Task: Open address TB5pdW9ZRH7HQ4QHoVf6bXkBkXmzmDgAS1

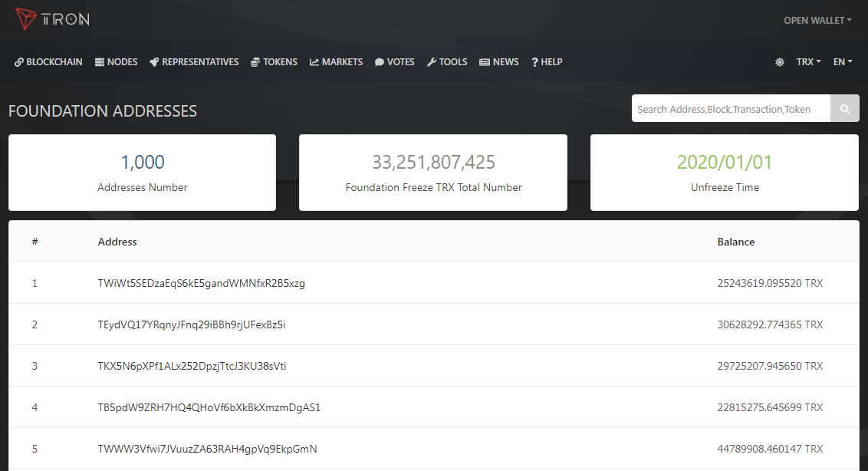Action: pyautogui.click(x=209, y=408)
